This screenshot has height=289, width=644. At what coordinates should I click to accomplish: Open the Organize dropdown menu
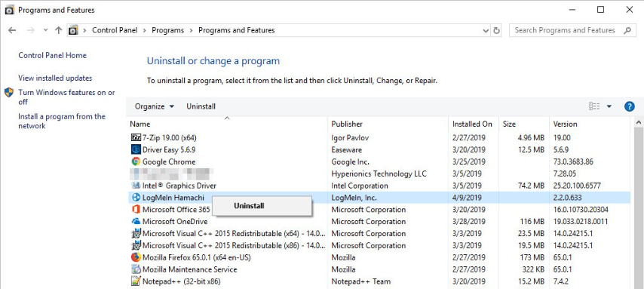pyautogui.click(x=155, y=106)
